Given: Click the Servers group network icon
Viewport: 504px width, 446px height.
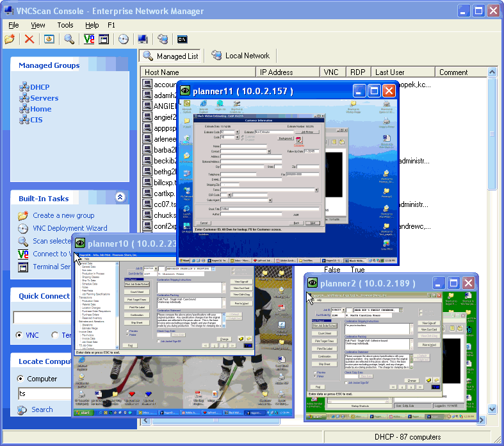Looking at the screenshot, I should tap(24, 98).
